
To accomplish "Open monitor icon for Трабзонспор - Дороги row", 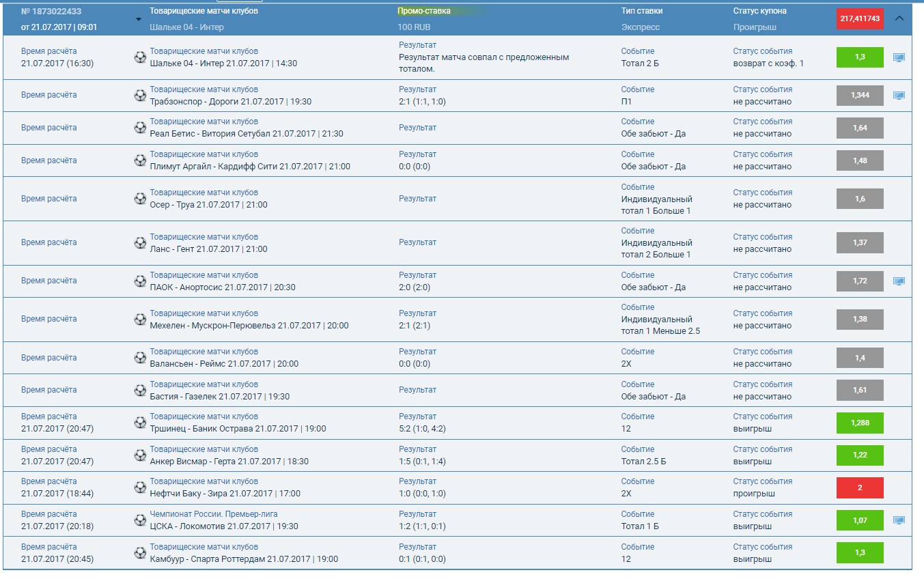I will pos(899,96).
